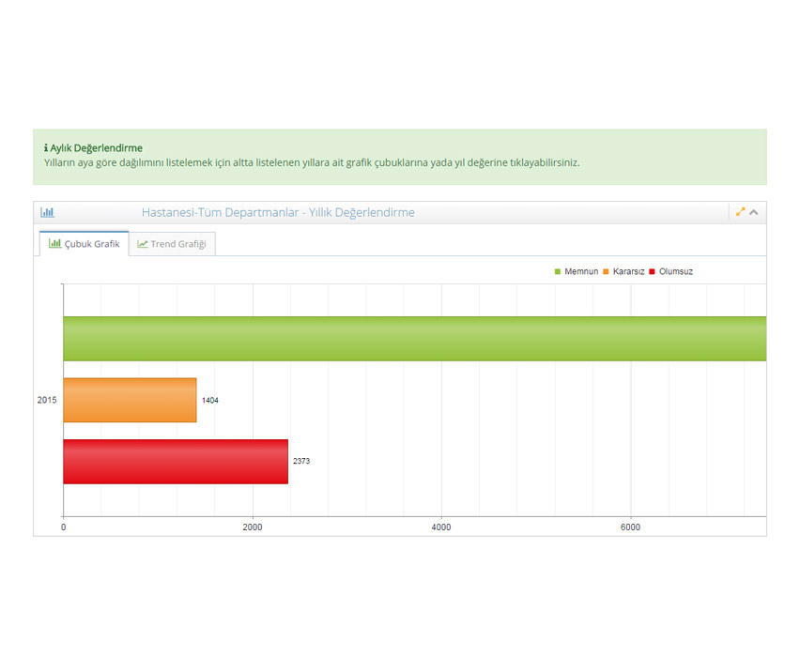This screenshot has width=800, height=672.
Task: Switch to the Çubuk Grafik tab
Action: click(x=85, y=244)
